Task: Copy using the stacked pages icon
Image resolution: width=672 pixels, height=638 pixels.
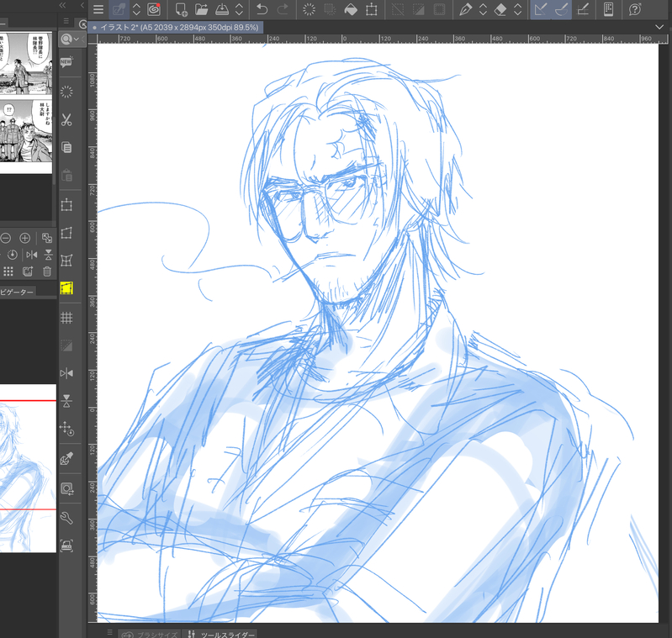Action: click(x=66, y=148)
